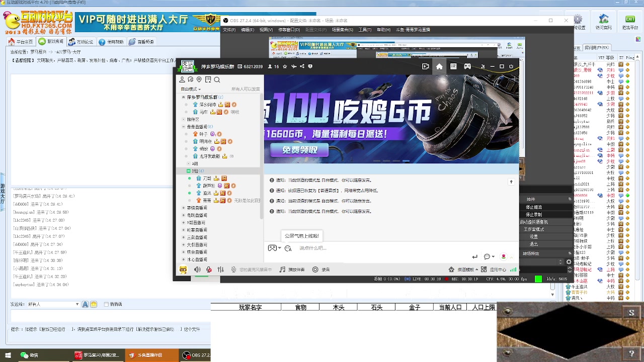644x362 pixels.
Task: Open OBS 编辑(E) menu
Action: pyautogui.click(x=248, y=30)
